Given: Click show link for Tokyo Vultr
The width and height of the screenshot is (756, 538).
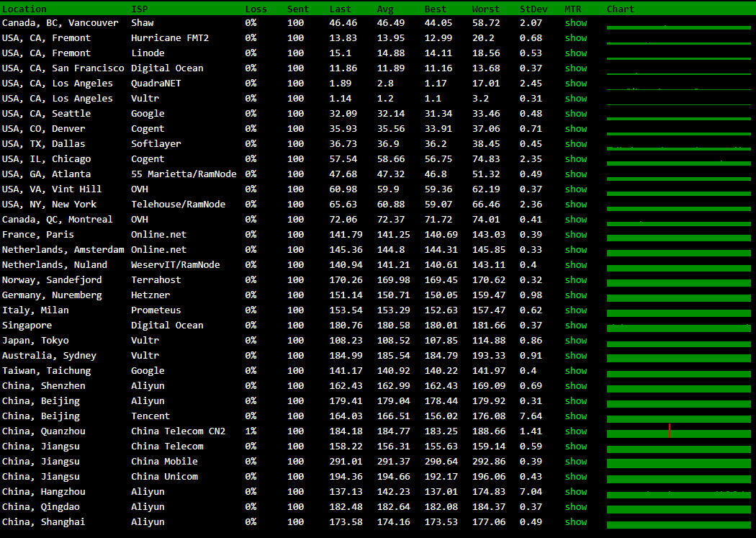Looking at the screenshot, I should [575, 341].
